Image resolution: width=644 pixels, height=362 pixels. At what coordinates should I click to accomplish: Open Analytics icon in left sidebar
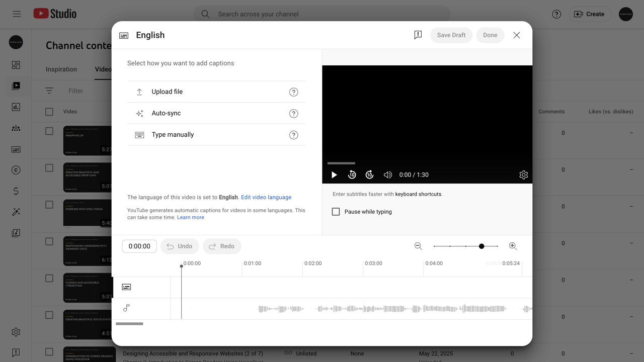pyautogui.click(x=16, y=107)
